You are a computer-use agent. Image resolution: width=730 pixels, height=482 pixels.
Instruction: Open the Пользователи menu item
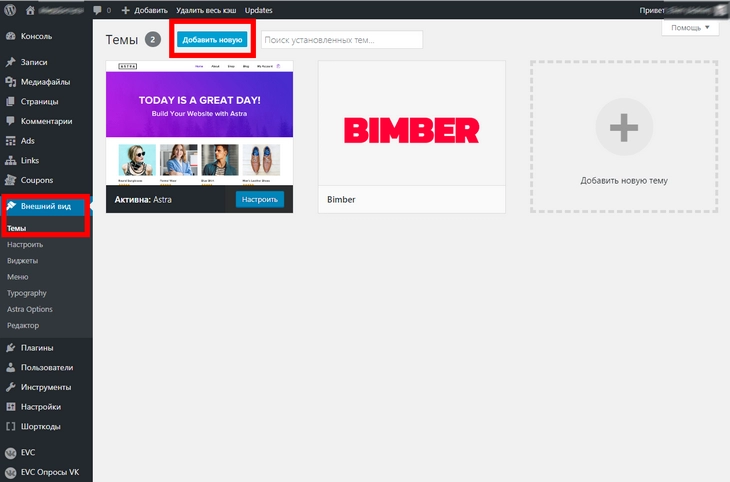[x=46, y=367]
